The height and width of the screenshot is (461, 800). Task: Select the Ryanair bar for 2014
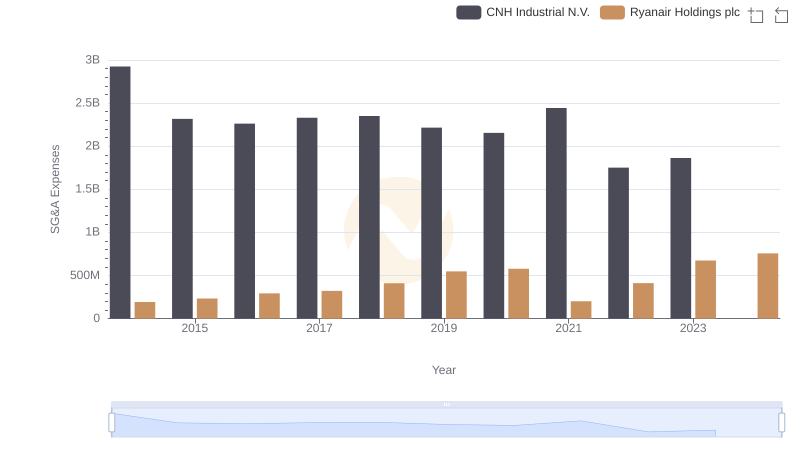tap(145, 310)
